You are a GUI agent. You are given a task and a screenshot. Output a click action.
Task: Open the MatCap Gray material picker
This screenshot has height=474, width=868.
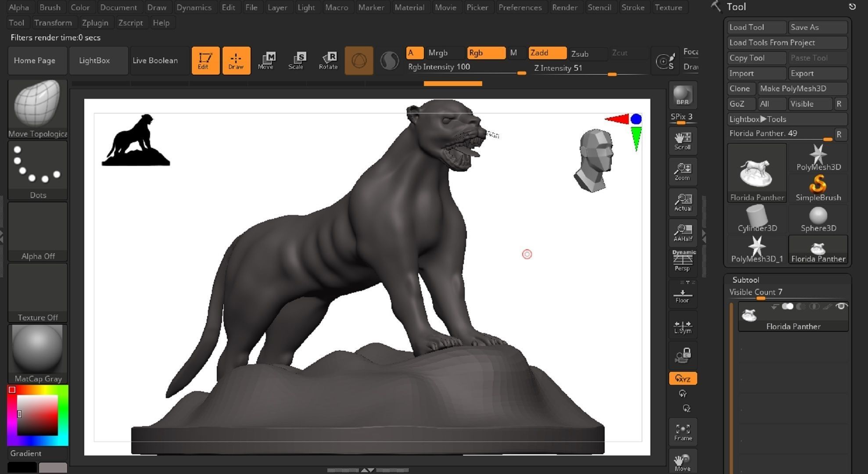tap(38, 354)
